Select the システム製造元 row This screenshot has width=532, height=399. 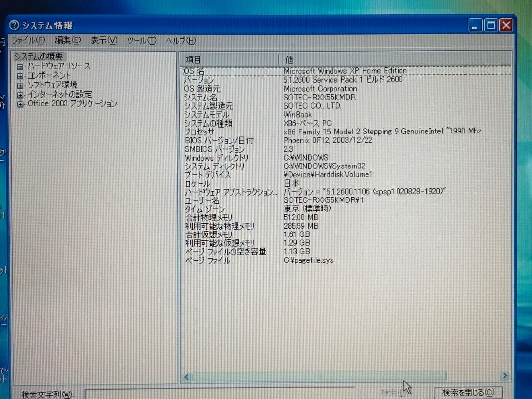pos(346,106)
